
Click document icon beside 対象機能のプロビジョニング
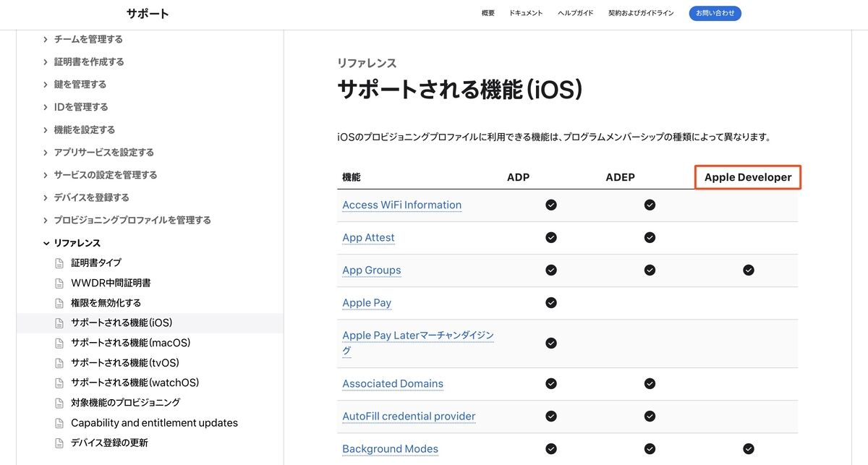[59, 403]
